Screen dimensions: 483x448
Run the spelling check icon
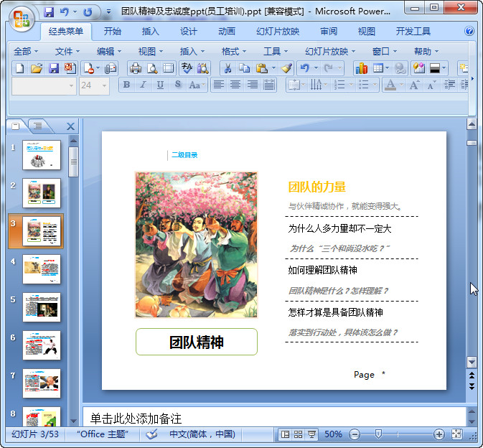[187, 68]
